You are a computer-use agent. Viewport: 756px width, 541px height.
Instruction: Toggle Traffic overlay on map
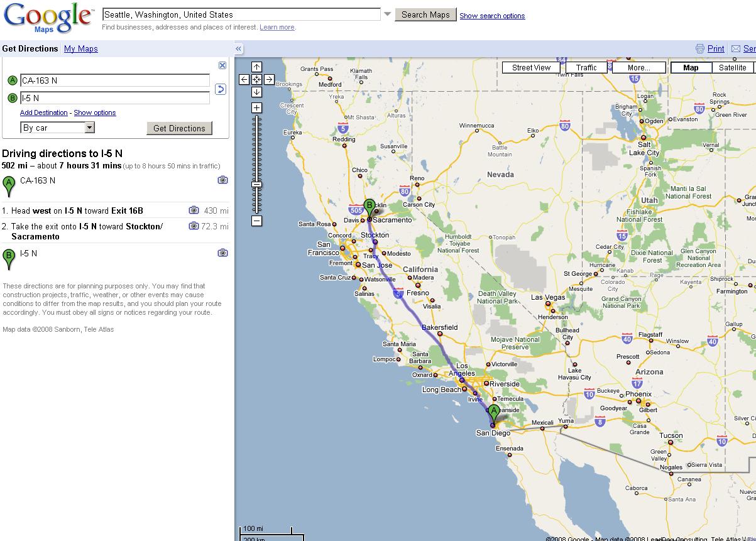click(586, 68)
